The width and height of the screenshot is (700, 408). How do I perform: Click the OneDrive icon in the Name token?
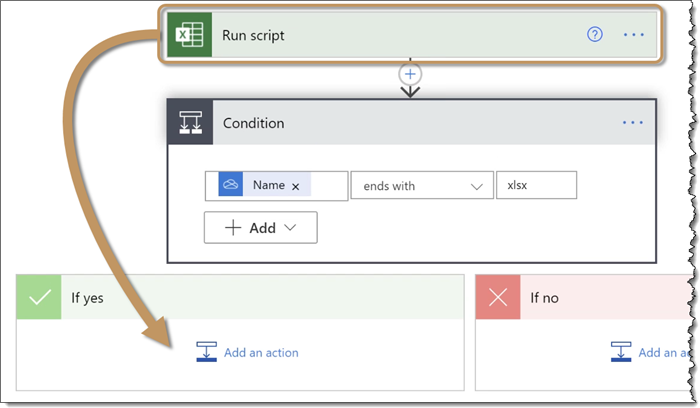pos(231,185)
